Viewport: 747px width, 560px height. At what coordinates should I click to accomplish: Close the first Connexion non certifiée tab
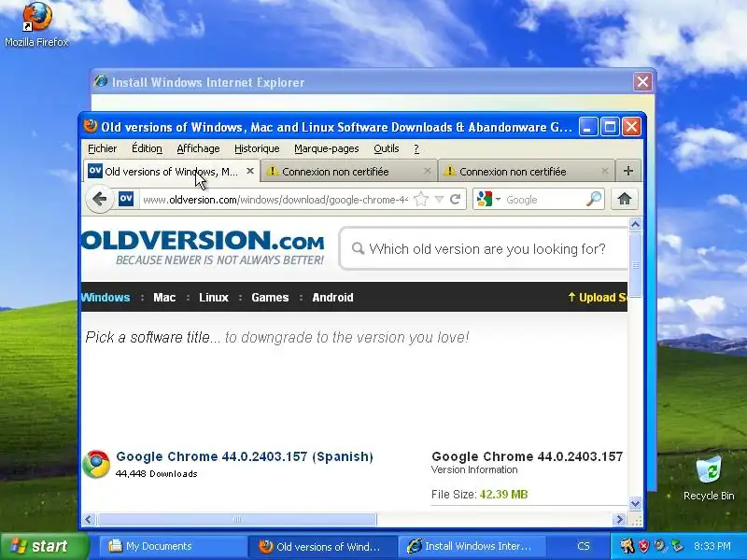coord(427,171)
